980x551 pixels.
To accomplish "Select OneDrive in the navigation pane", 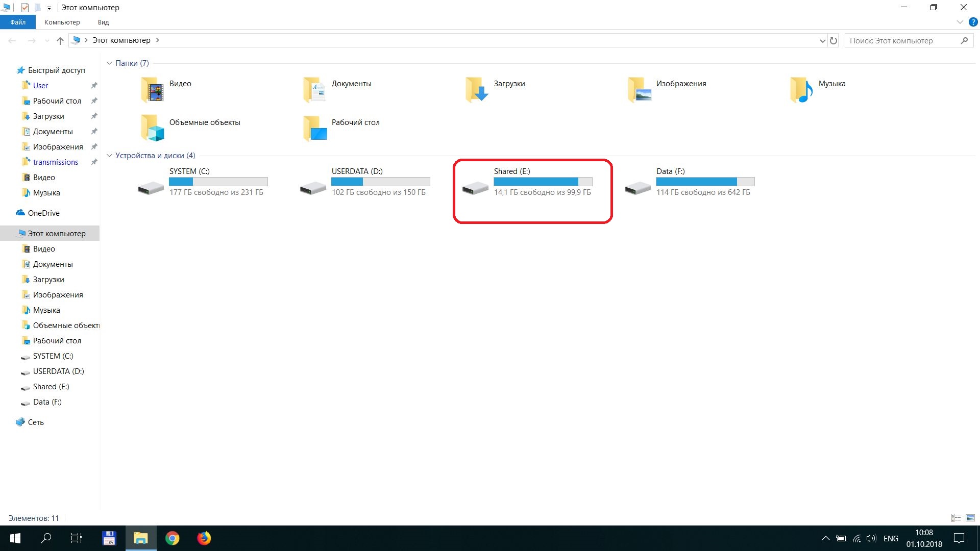I will (x=43, y=213).
